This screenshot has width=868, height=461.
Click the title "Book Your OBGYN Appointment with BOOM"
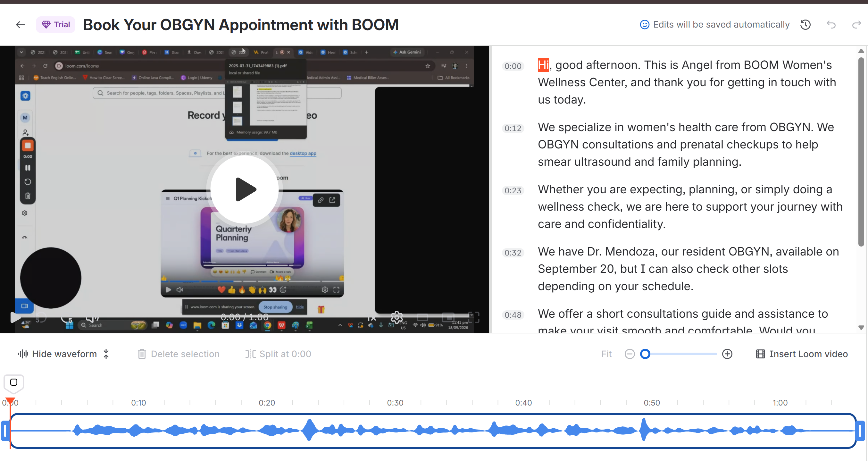(x=241, y=25)
